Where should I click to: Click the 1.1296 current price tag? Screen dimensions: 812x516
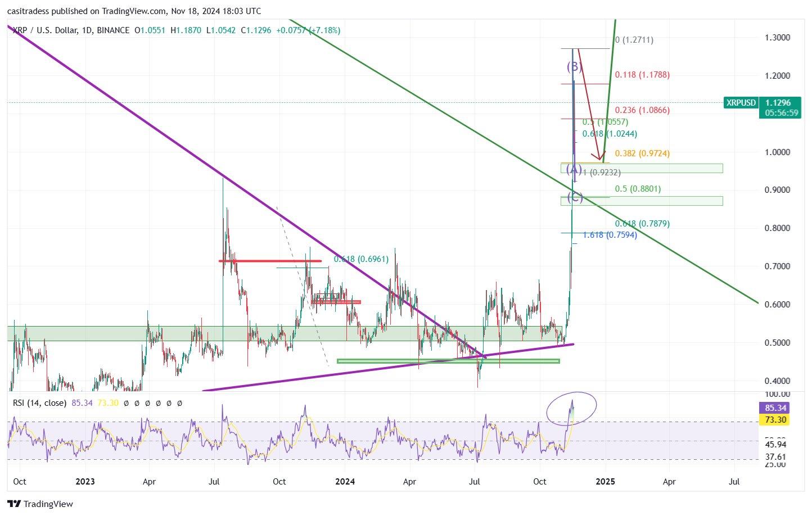[x=779, y=103]
